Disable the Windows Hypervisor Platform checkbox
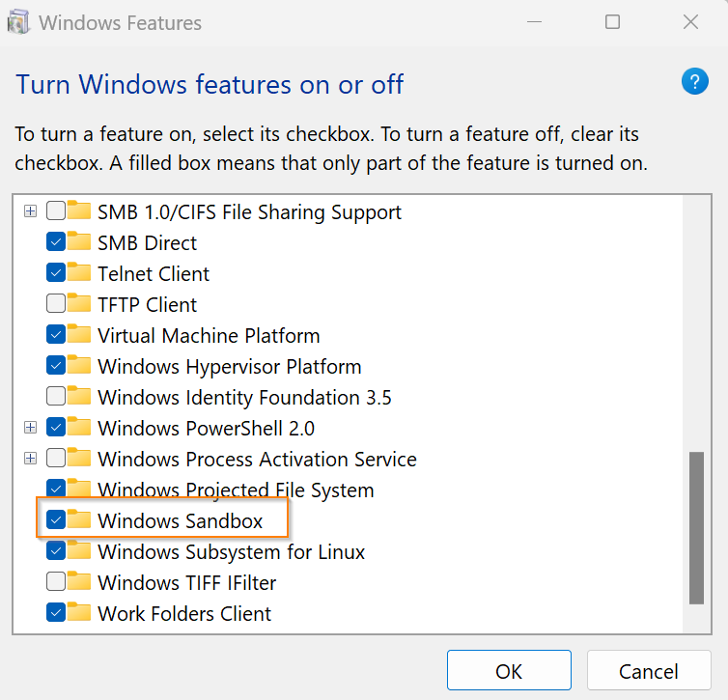Screen dimensions: 728x700 pyautogui.click(x=56, y=367)
